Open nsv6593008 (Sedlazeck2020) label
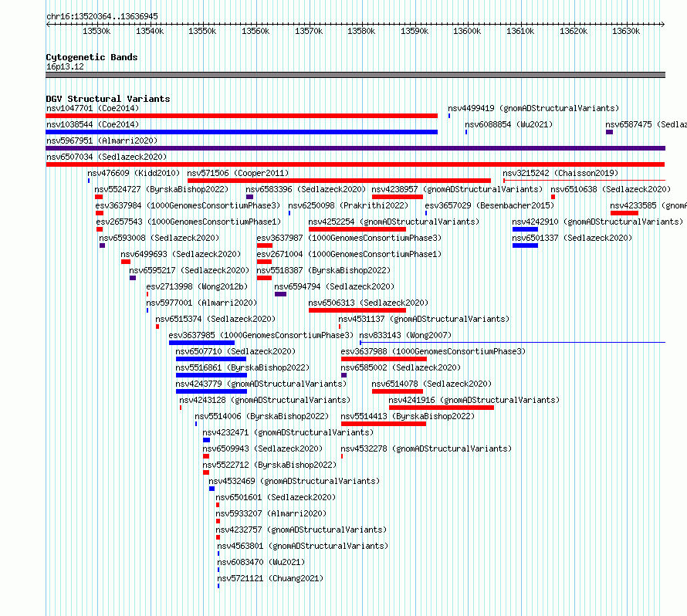The height and width of the screenshot is (616, 687). [159, 238]
